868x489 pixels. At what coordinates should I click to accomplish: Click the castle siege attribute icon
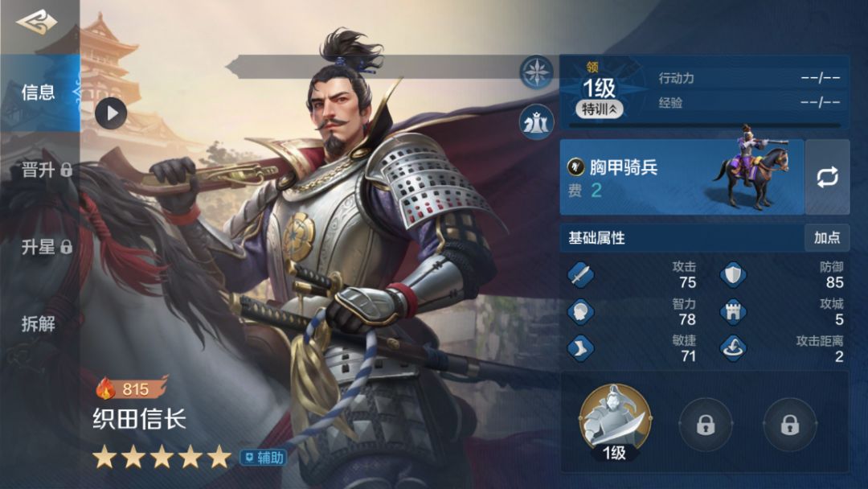(733, 311)
